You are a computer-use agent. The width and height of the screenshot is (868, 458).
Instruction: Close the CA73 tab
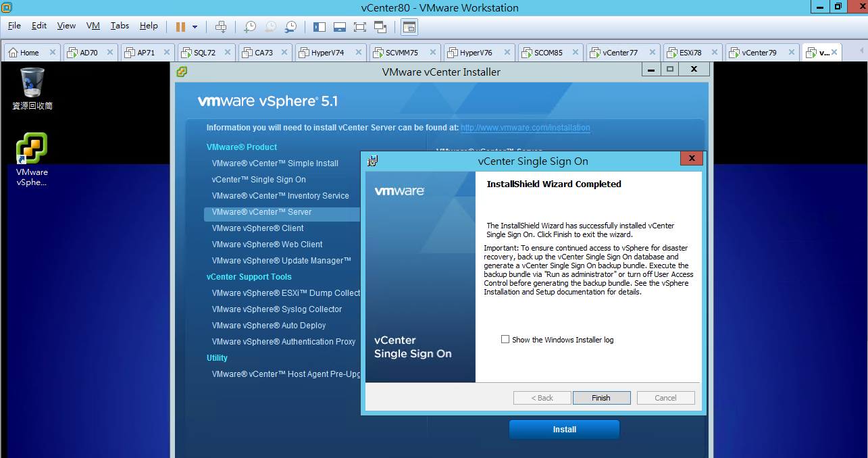(x=285, y=53)
